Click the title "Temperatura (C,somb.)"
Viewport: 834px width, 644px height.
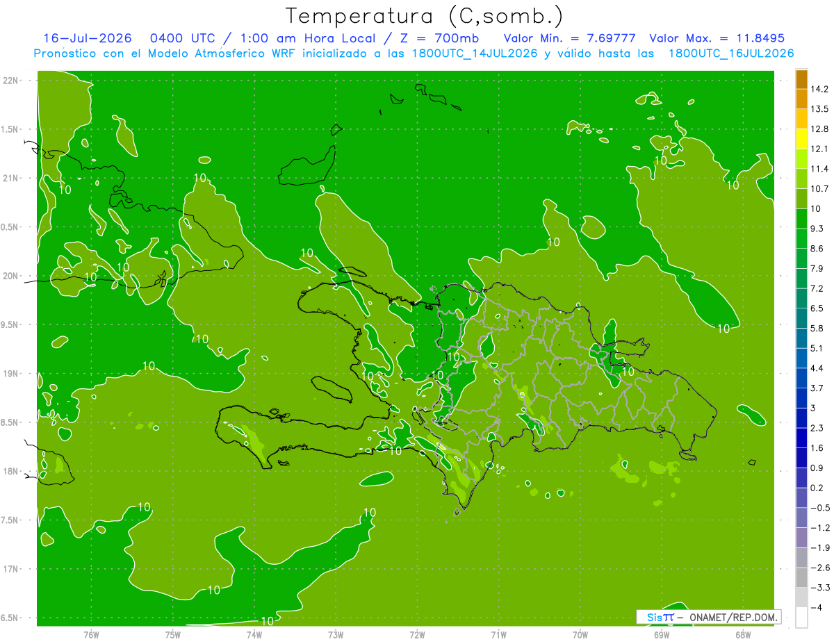click(424, 16)
